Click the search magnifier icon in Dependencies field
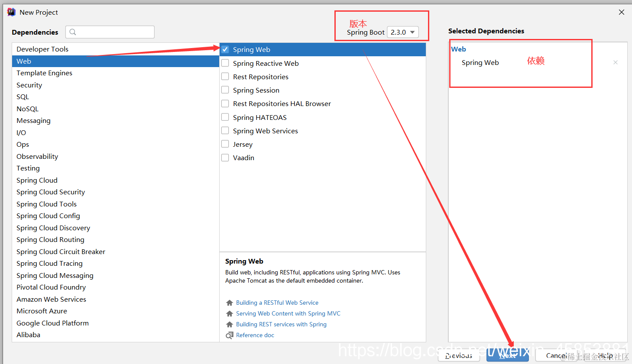The width and height of the screenshot is (632, 364). (x=73, y=32)
